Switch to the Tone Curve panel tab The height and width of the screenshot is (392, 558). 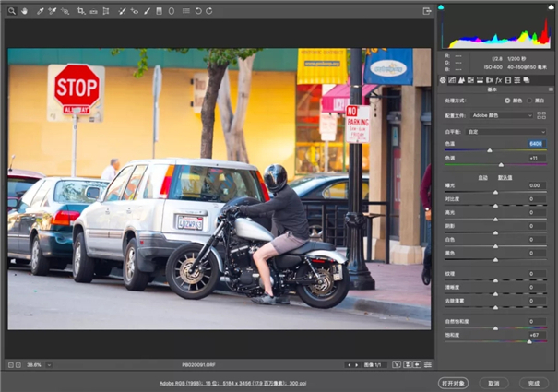tap(453, 80)
